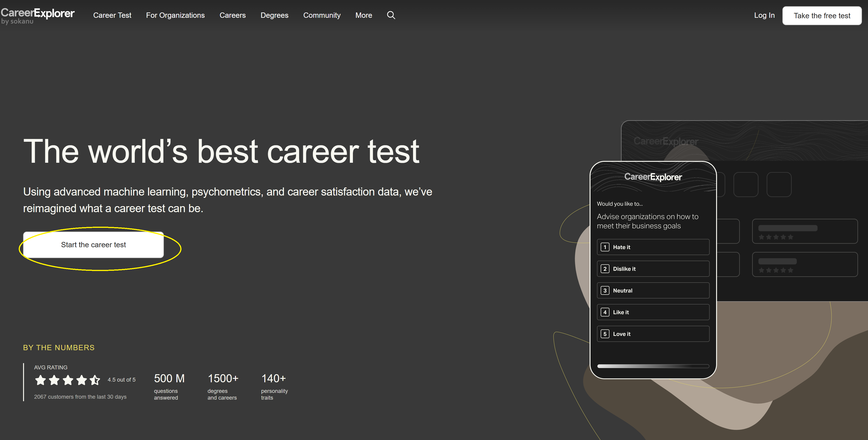Select Degrees in the navigation bar

274,15
